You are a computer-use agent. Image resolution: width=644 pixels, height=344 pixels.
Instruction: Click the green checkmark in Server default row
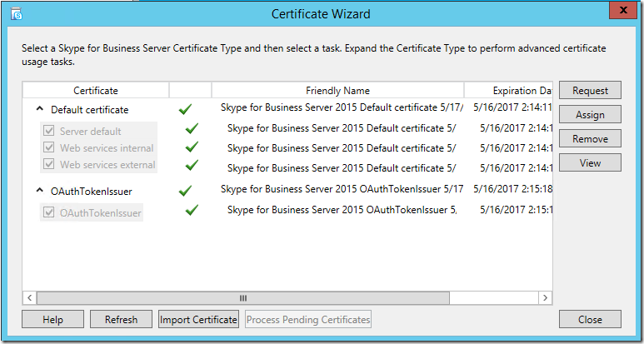click(192, 129)
